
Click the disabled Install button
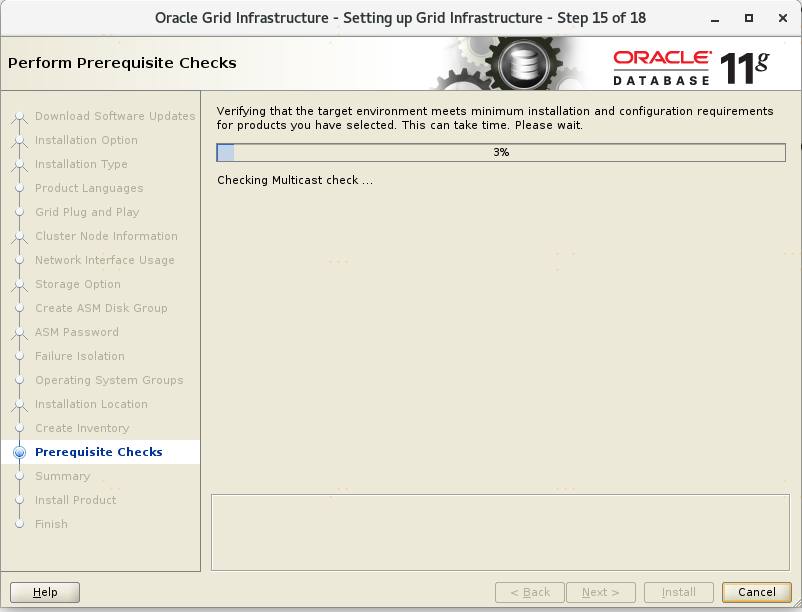coord(679,592)
